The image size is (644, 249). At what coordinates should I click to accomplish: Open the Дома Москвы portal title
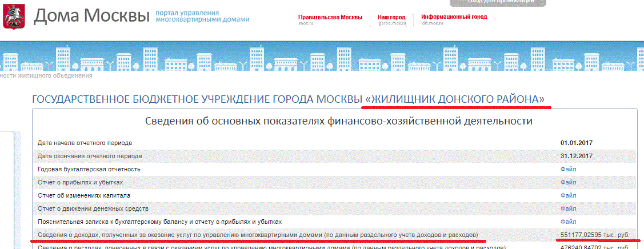[91, 17]
